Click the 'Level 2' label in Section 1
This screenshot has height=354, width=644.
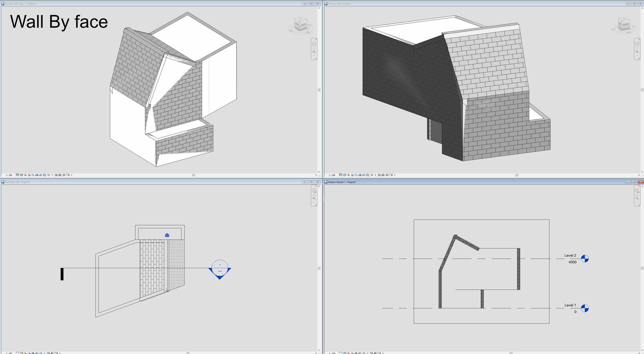pos(570,255)
